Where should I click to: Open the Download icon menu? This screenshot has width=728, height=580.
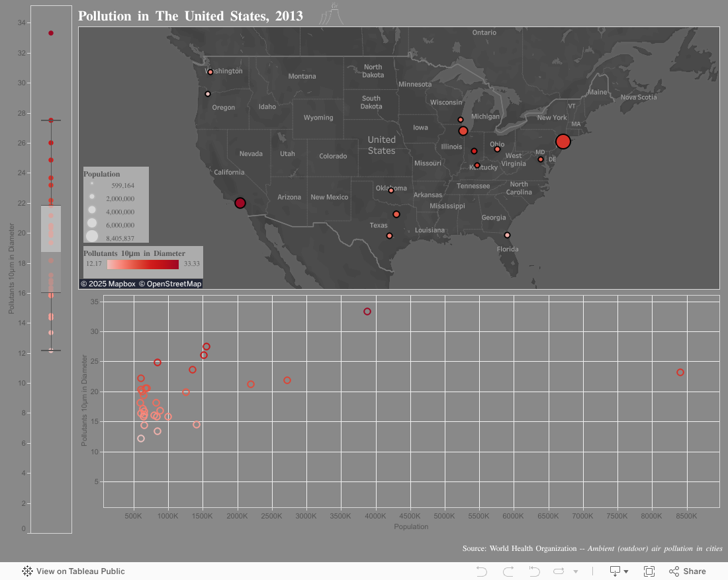click(615, 571)
